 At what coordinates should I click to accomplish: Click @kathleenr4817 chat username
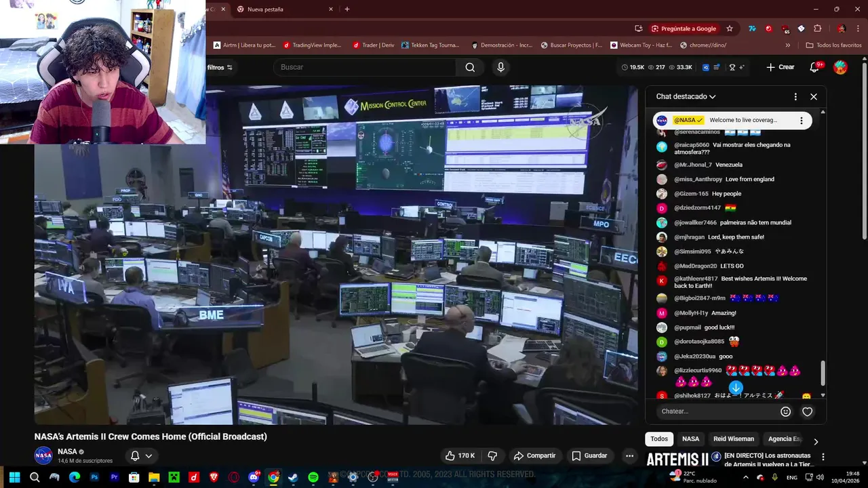pos(696,279)
